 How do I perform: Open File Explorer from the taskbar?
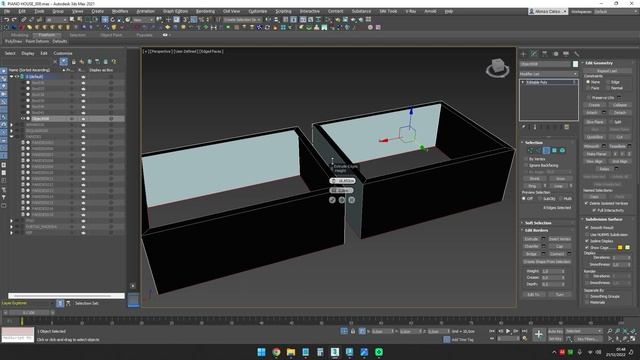pos(291,352)
